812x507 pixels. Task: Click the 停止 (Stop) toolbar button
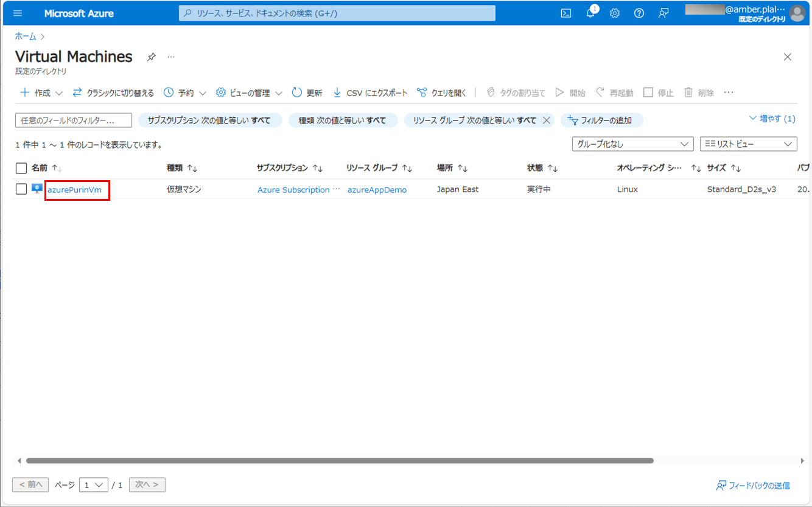[659, 93]
